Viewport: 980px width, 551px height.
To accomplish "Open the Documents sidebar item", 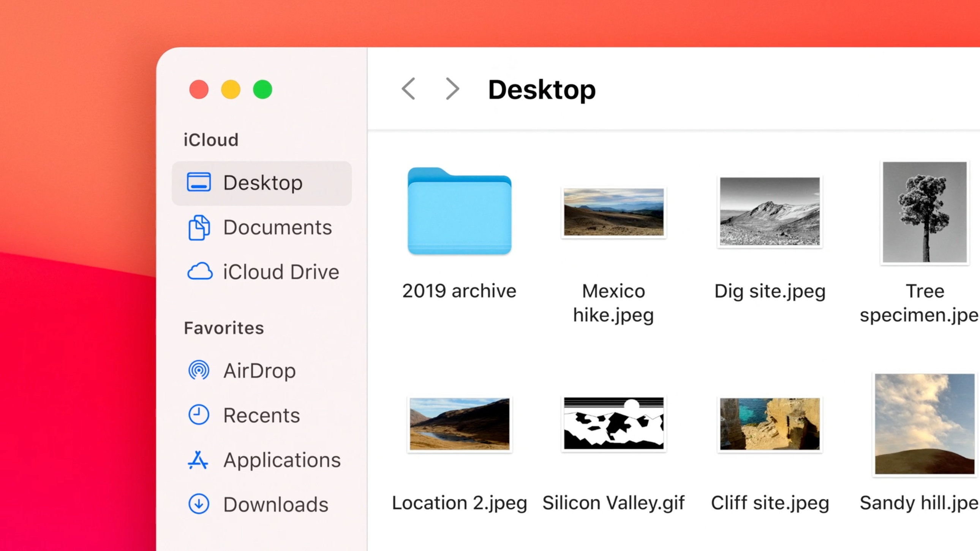I will pos(277,227).
